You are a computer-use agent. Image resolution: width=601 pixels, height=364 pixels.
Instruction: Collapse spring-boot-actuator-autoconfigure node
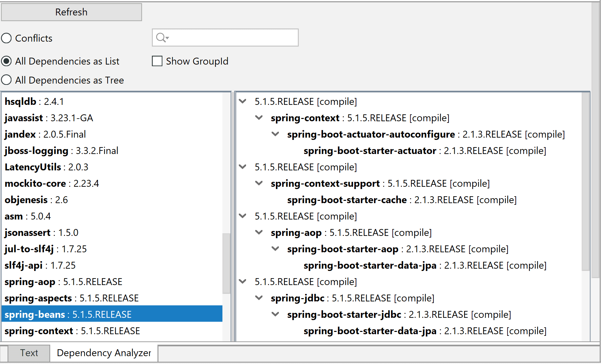275,134
